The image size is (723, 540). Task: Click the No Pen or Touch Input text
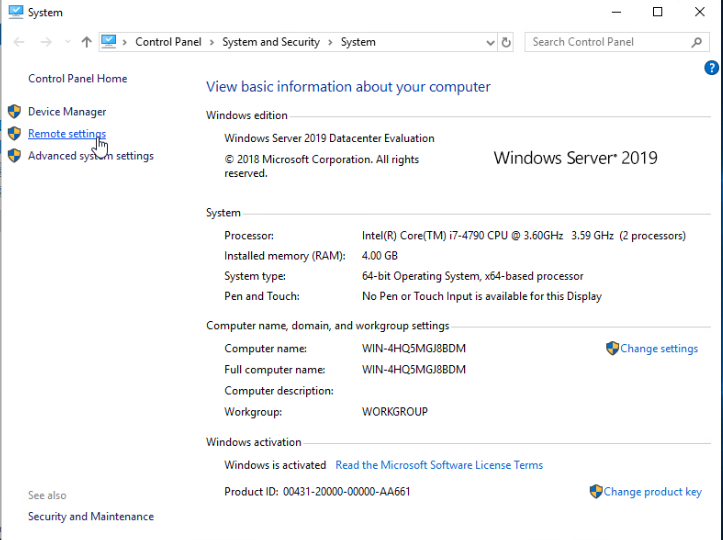point(482,296)
